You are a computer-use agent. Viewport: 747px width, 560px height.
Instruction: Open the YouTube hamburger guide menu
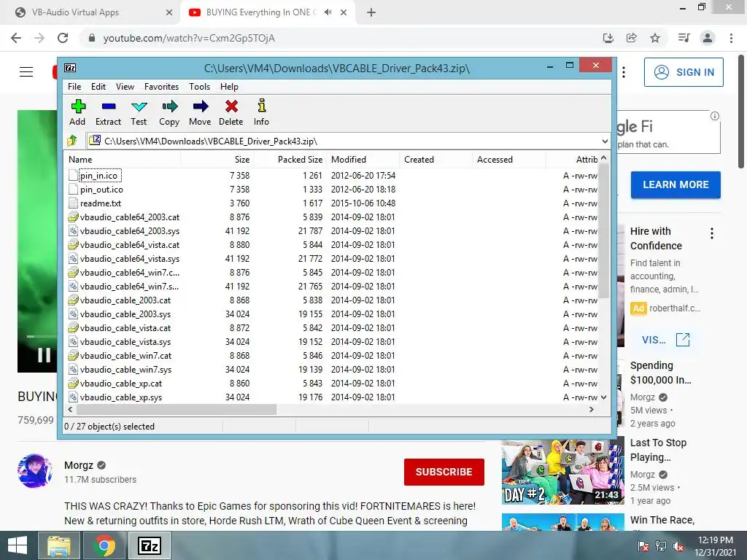(26, 72)
